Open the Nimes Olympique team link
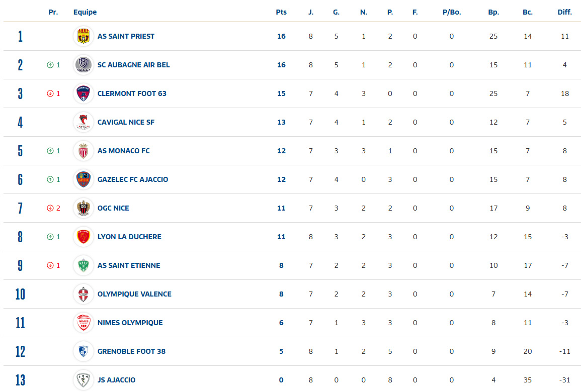 (130, 323)
